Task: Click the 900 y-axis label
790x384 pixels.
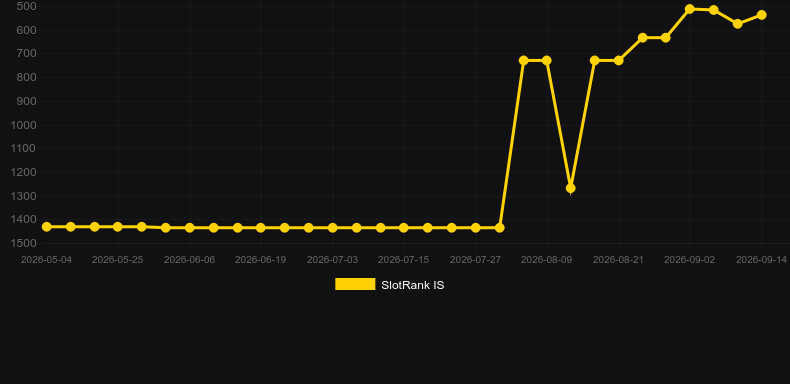Action: tap(26, 101)
